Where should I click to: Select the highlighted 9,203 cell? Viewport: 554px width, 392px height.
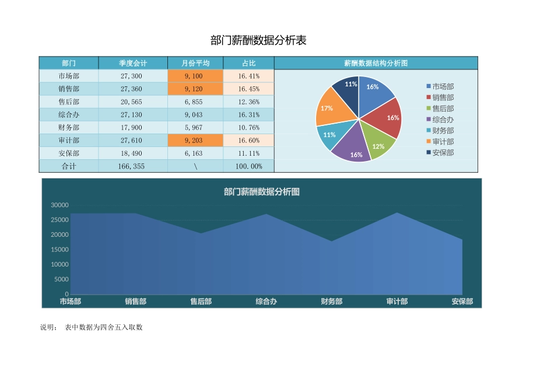tap(195, 140)
